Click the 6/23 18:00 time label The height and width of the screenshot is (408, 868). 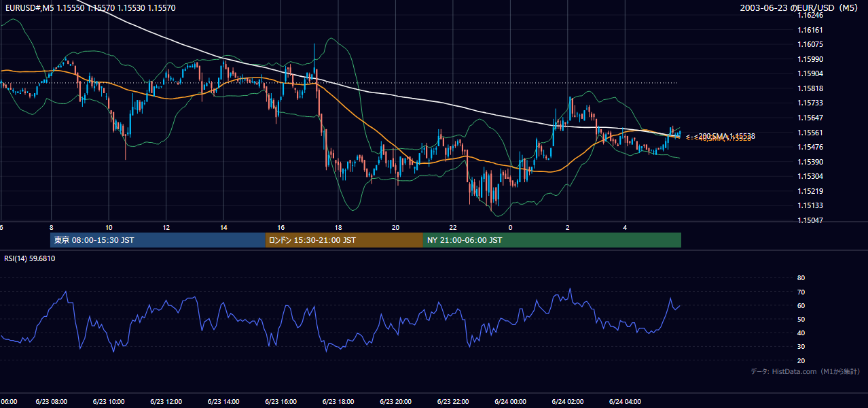tap(338, 402)
